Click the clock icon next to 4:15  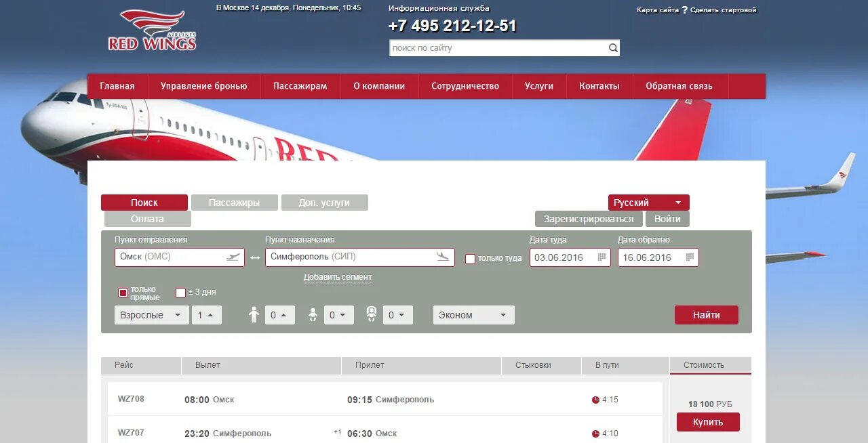click(595, 400)
